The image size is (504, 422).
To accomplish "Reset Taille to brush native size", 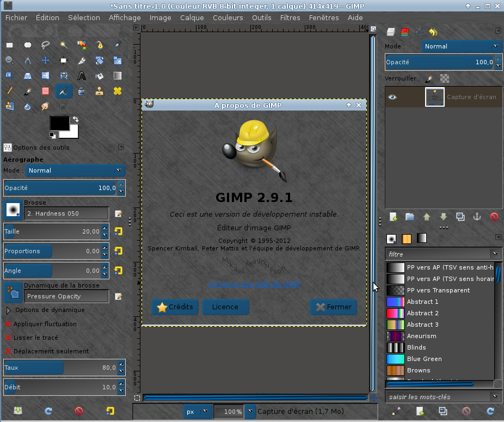I will (118, 231).
